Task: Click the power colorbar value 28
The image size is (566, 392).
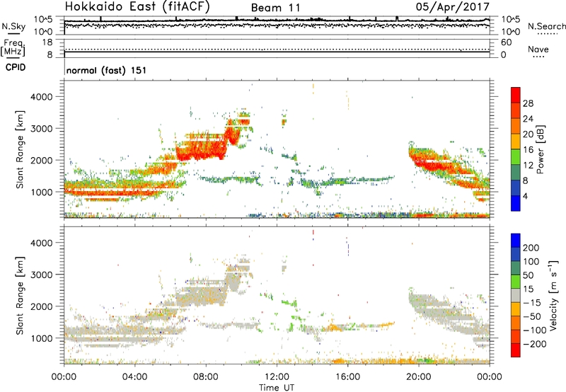Action: click(x=528, y=103)
